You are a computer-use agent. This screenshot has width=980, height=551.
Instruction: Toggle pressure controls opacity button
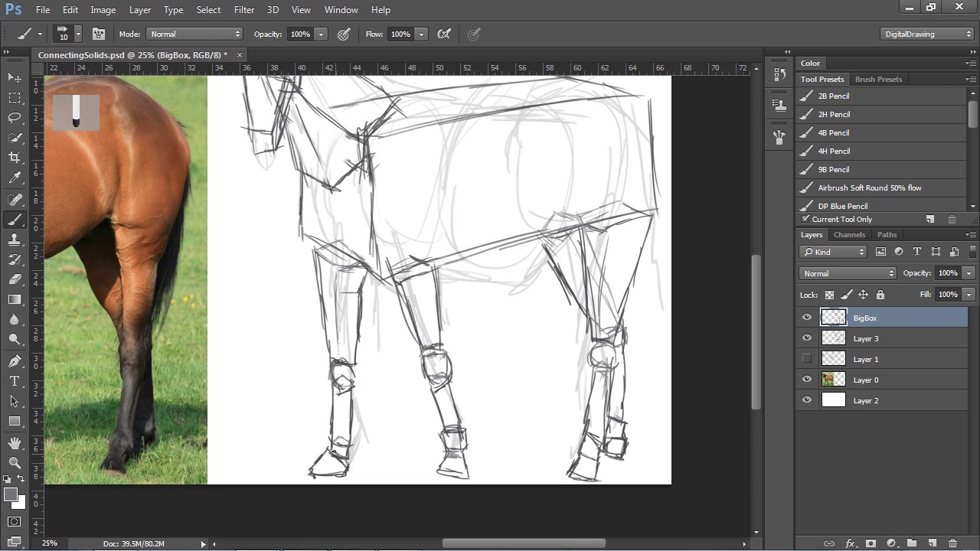coord(344,34)
